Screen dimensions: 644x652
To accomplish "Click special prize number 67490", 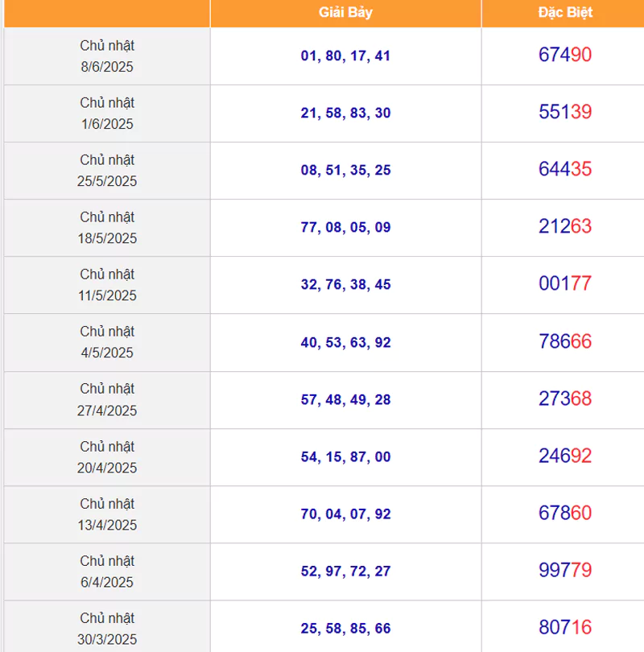I will point(565,55).
